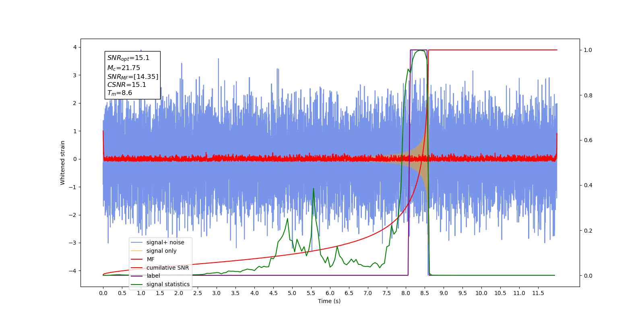Viewport: 644px width, 322px height.
Task: Click the 3 tick on the strain axis
Action: click(x=75, y=75)
